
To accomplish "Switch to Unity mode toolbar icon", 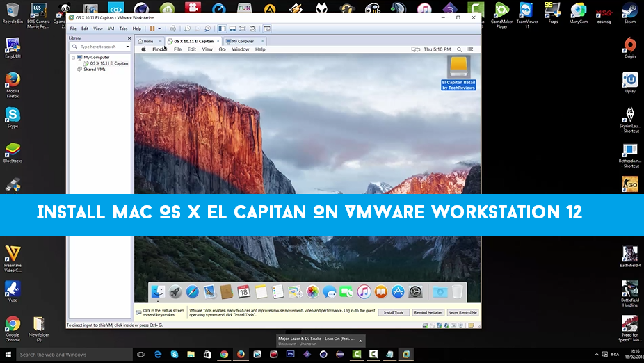I will [x=253, y=29].
